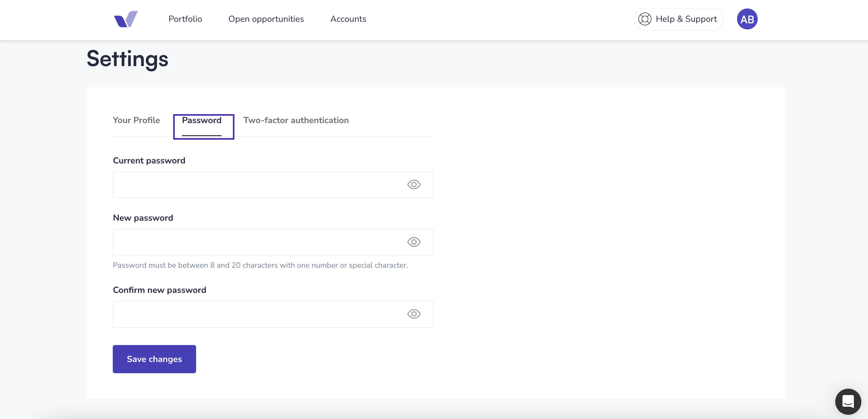Click the purple logo in the header
Viewport: 868px width, 419px height.
(126, 19)
